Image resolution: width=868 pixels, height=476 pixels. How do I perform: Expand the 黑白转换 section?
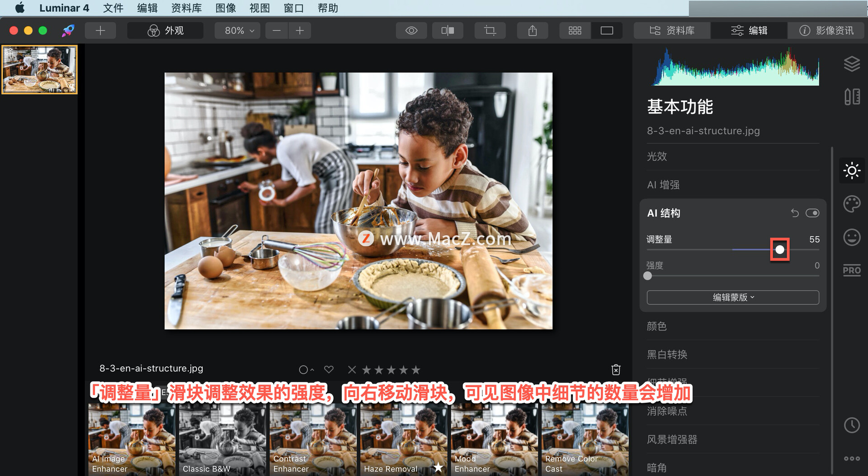point(666,355)
